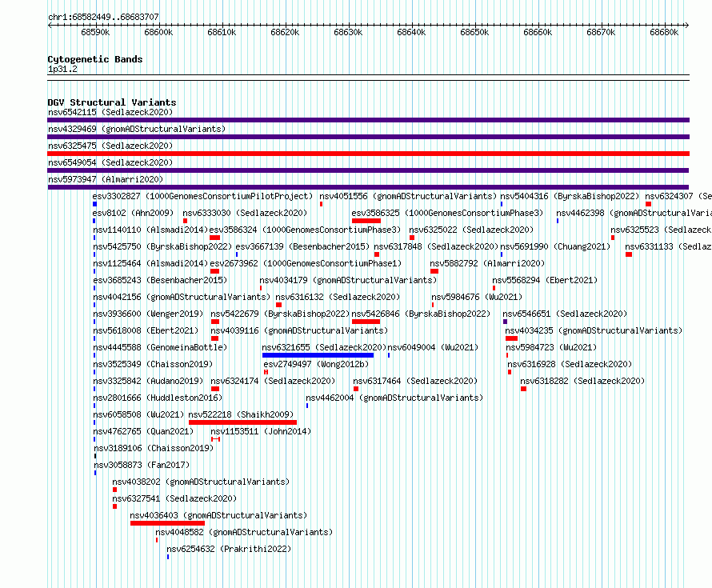The height and width of the screenshot is (588, 712).
Task: Click nsv5984676 (Wu2021) label
Action: [x=477, y=297]
